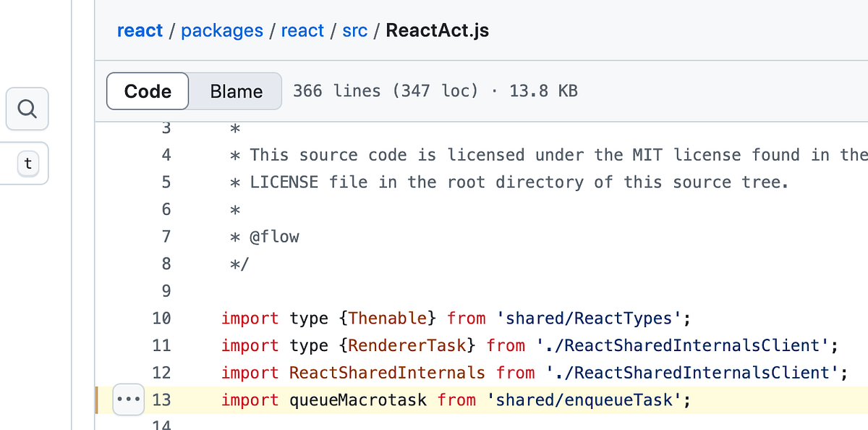Click the '366 lines' file info text
868x430 pixels.
(x=336, y=91)
